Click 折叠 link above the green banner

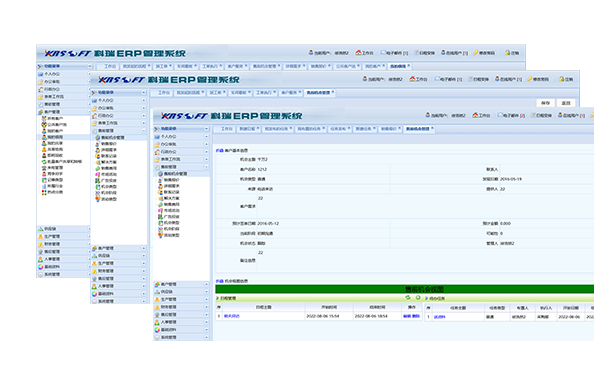(219, 281)
